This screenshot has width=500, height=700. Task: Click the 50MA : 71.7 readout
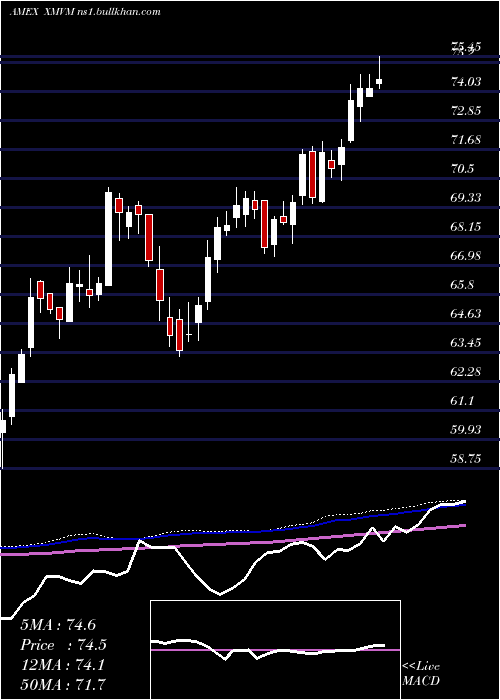coord(63,684)
